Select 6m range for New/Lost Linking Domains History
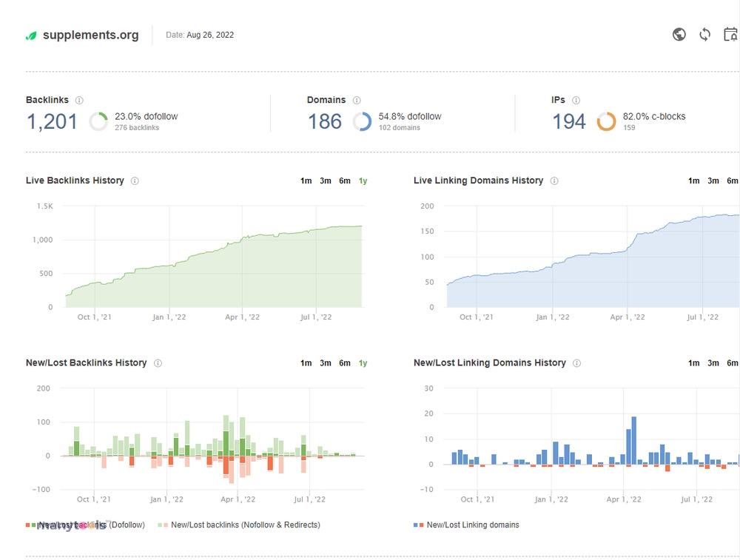The width and height of the screenshot is (740, 560). pyautogui.click(x=733, y=362)
